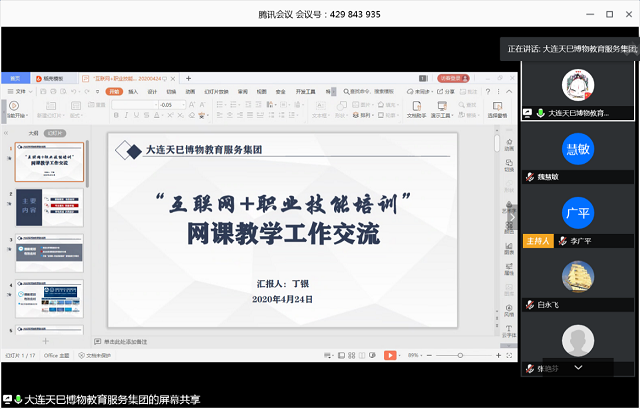Select slide 3 thumbnail in slide panel
Viewport: 640px width, 409px height.
(x=49, y=253)
